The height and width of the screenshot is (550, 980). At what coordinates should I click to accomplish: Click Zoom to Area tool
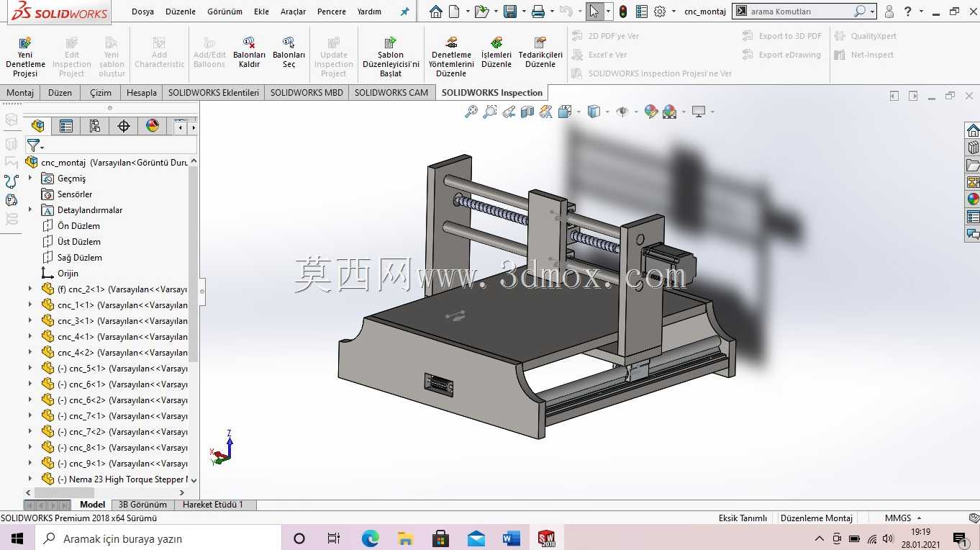(x=490, y=112)
